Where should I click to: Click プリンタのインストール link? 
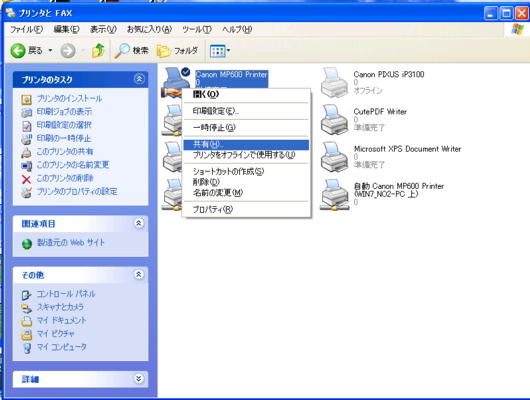(69, 99)
